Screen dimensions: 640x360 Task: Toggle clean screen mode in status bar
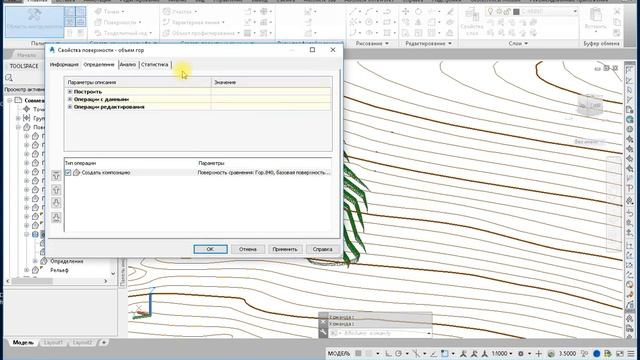pos(620,353)
